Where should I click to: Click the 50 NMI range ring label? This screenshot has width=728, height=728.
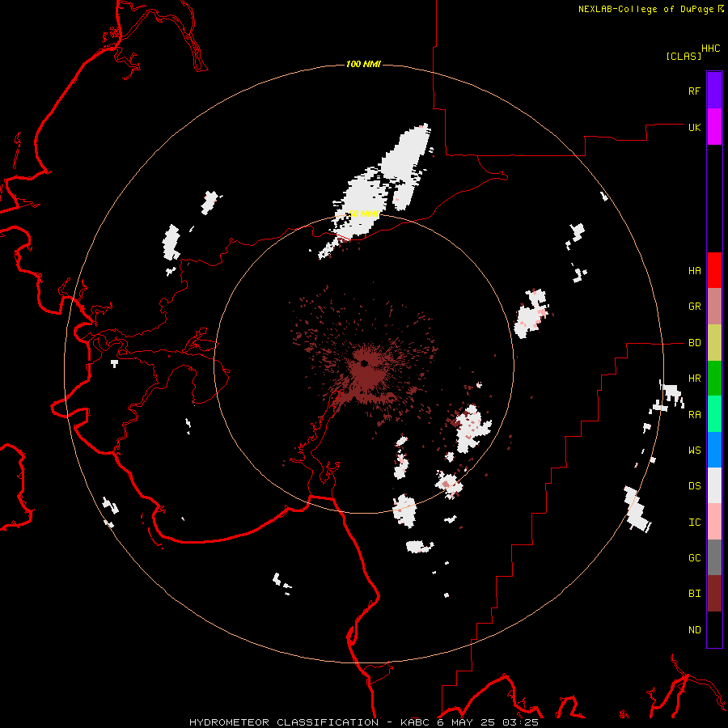click(x=363, y=214)
